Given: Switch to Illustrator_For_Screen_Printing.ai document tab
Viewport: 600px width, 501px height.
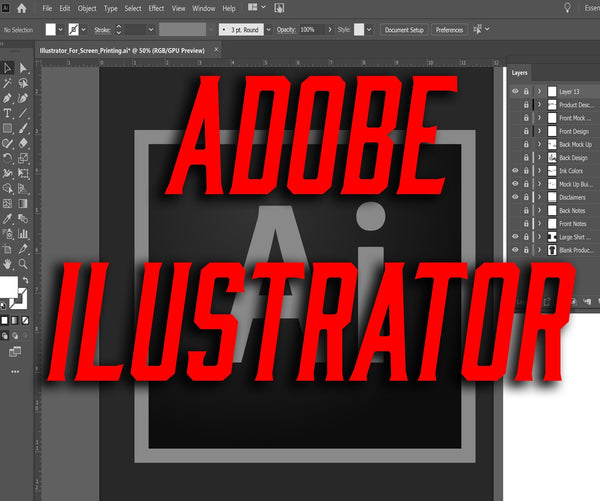Looking at the screenshot, I should coord(122,51).
